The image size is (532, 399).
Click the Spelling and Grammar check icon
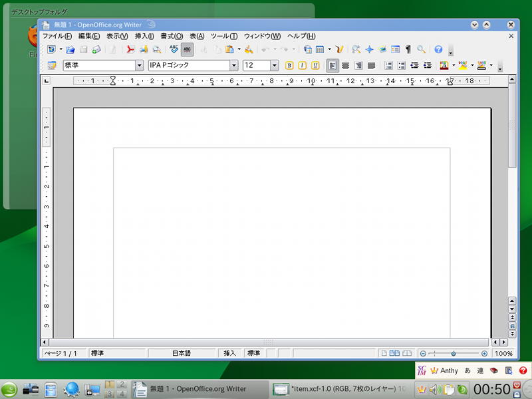coord(174,50)
